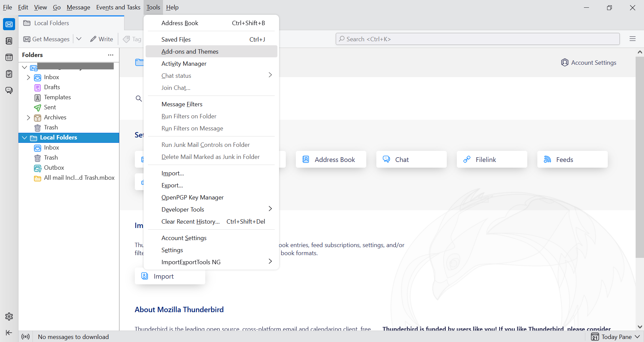Open the File menu

tap(7, 7)
